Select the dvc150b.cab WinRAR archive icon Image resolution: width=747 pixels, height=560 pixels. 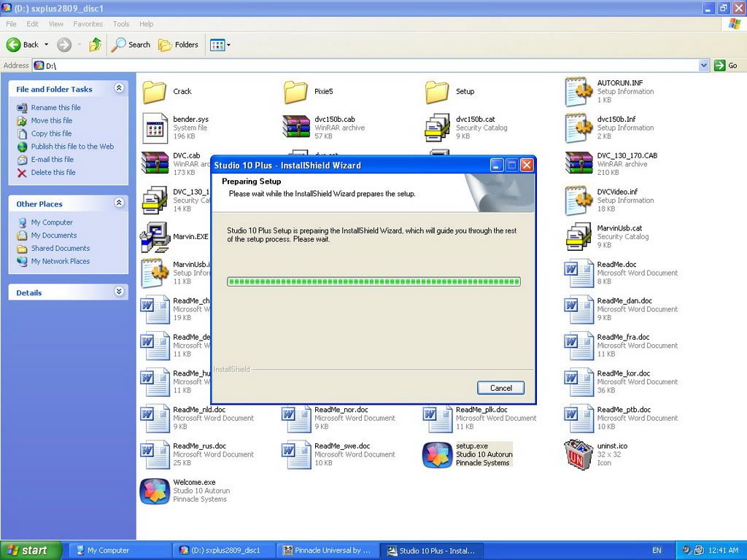pos(296,128)
